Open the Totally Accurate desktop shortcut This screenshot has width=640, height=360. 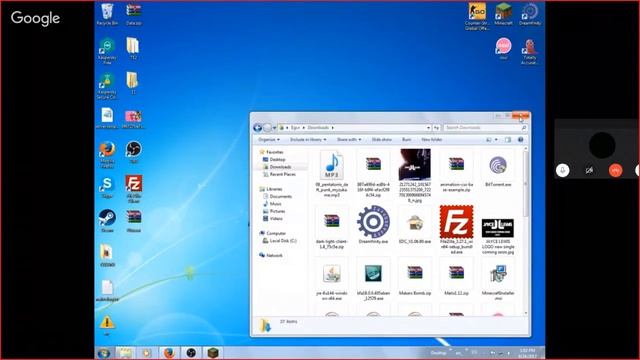[529, 51]
